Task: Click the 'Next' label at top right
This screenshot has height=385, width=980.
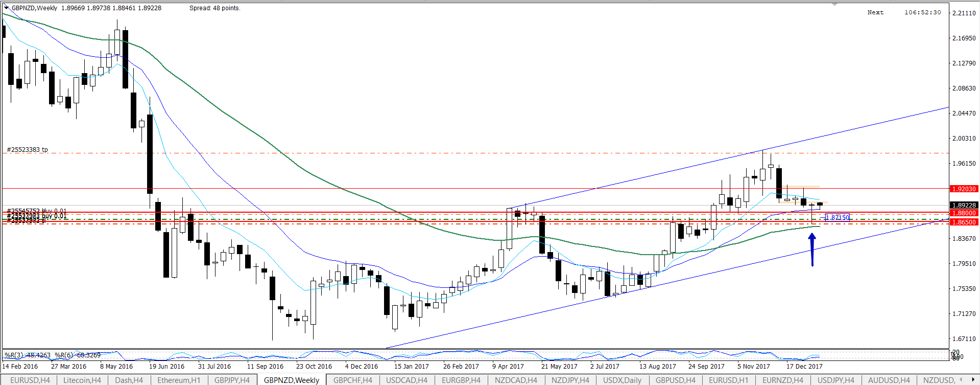Action: 875,12
